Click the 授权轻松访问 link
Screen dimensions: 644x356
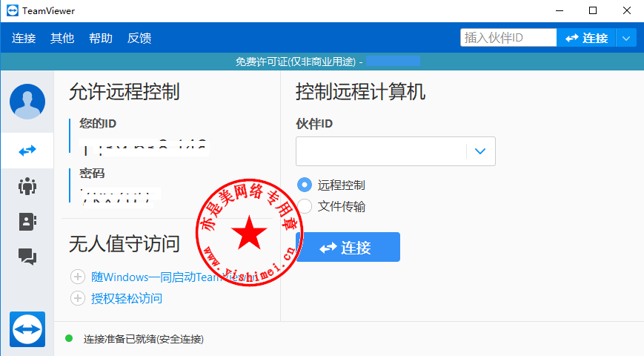pyautogui.click(x=127, y=298)
